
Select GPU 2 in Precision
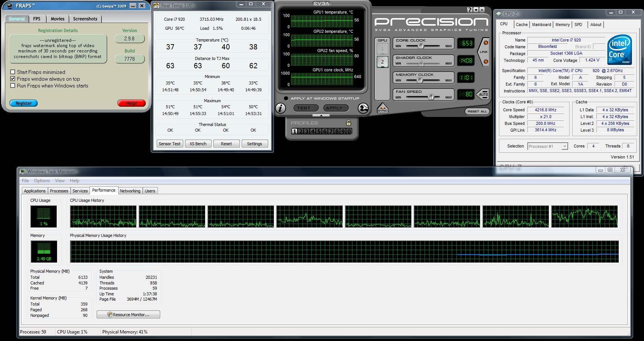tap(382, 62)
